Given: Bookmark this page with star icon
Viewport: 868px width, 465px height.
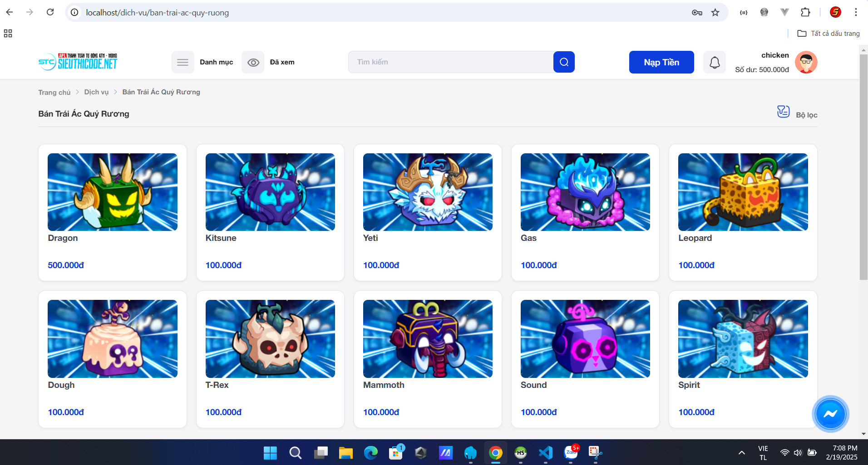Looking at the screenshot, I should click(715, 12).
